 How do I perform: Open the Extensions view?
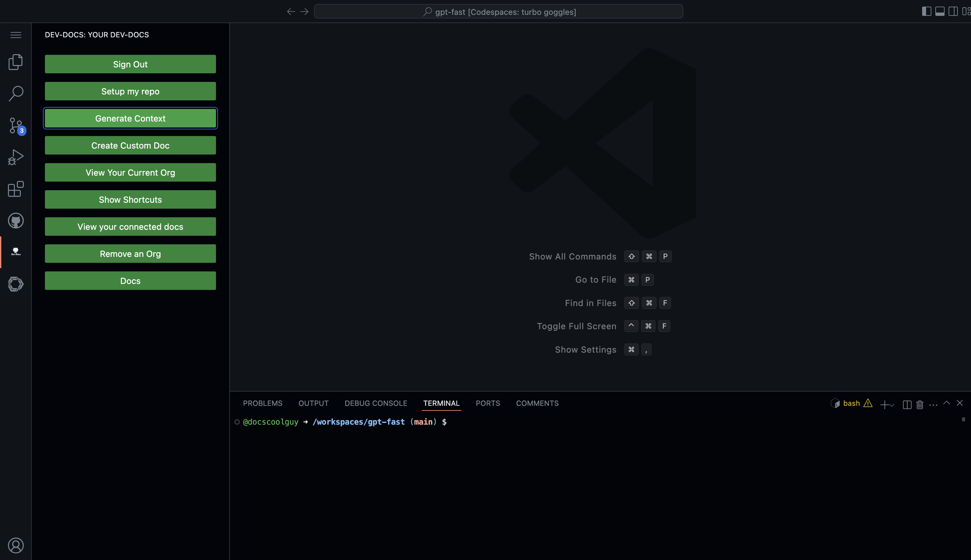pyautogui.click(x=16, y=189)
